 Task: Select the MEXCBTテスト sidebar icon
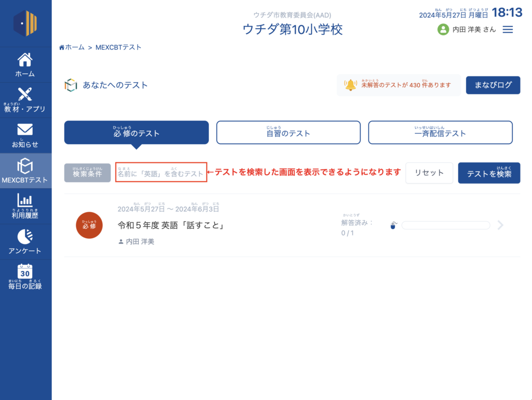(x=25, y=165)
